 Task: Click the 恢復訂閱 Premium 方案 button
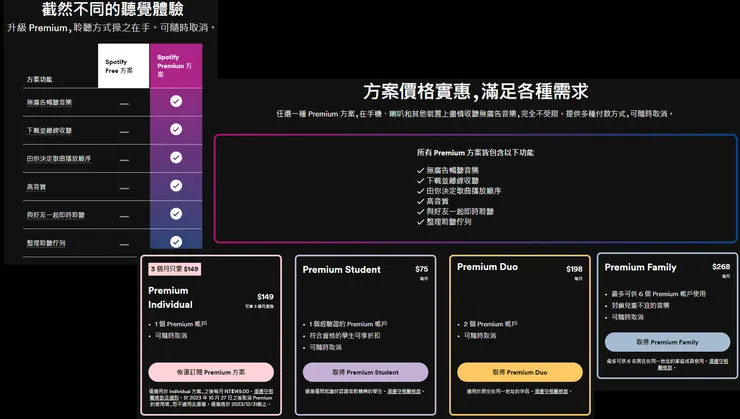[211, 372]
